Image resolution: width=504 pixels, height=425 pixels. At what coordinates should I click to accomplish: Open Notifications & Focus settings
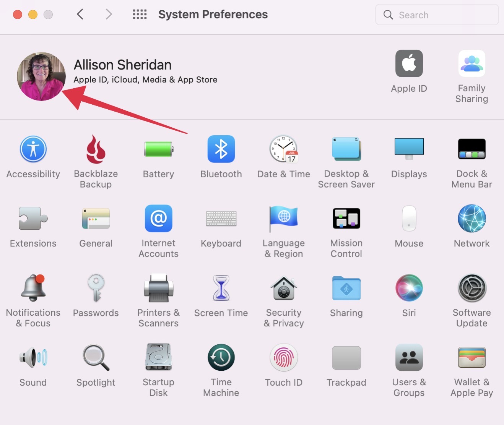(x=33, y=288)
